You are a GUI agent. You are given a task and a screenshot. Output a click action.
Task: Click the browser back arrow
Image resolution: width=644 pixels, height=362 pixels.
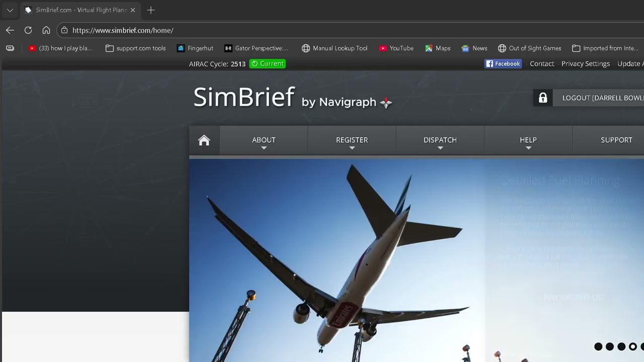coord(10,30)
